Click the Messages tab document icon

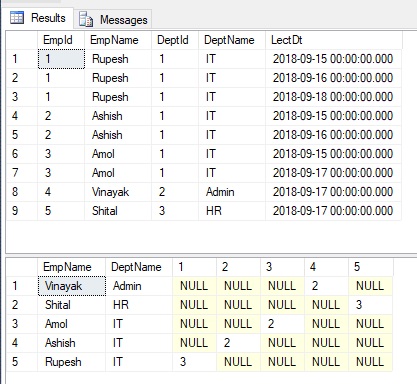(x=86, y=19)
